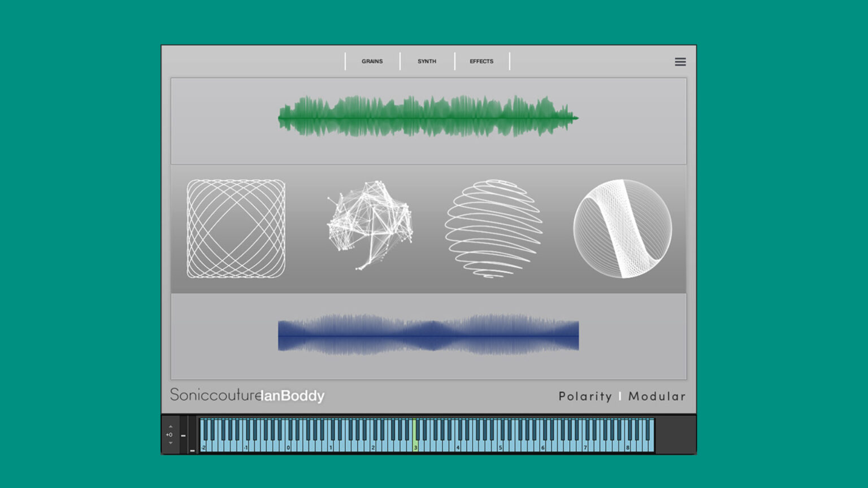The height and width of the screenshot is (488, 868).
Task: Switch to the EFFECTS tab
Action: 481,61
